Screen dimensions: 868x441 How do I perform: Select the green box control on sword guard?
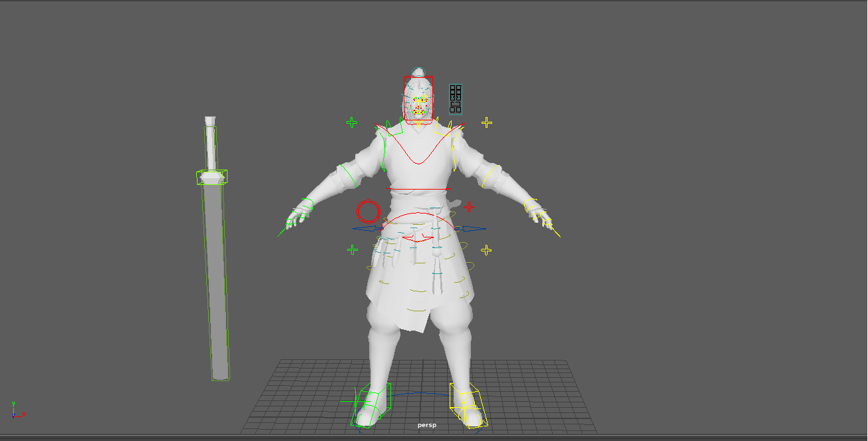pyautogui.click(x=212, y=177)
